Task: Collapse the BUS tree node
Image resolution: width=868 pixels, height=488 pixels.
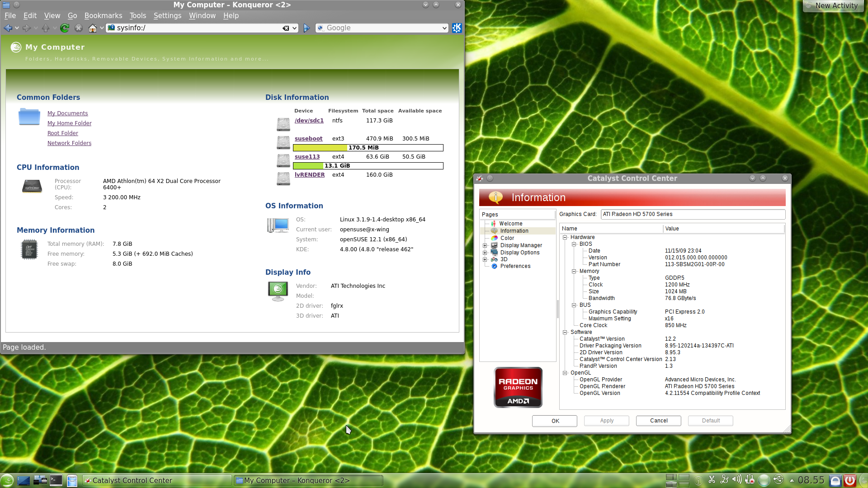Action: pos(574,305)
